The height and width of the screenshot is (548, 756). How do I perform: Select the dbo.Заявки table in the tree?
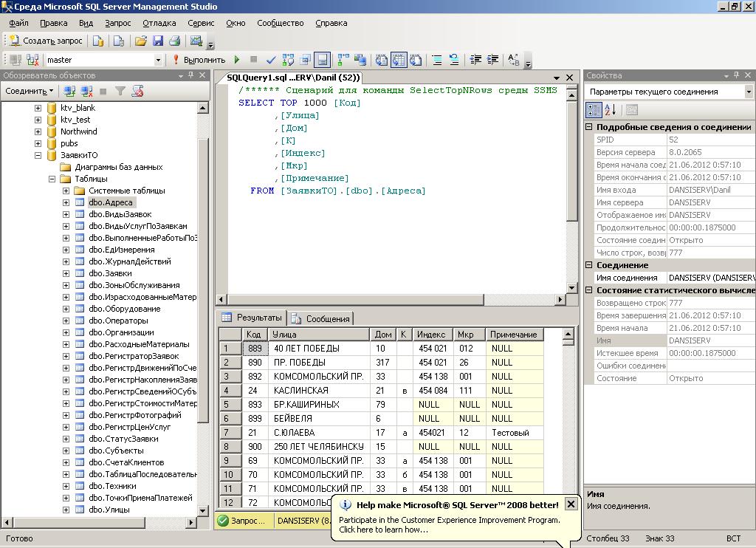[x=111, y=273]
